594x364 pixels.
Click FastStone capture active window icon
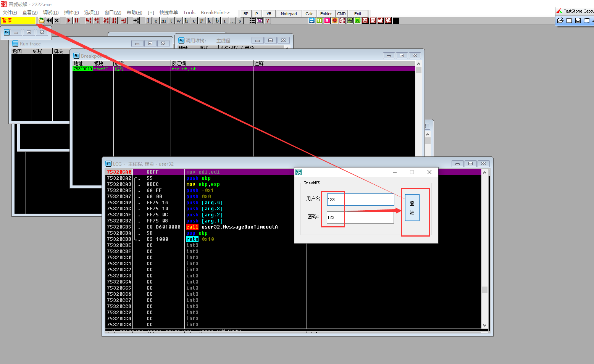[x=569, y=21]
